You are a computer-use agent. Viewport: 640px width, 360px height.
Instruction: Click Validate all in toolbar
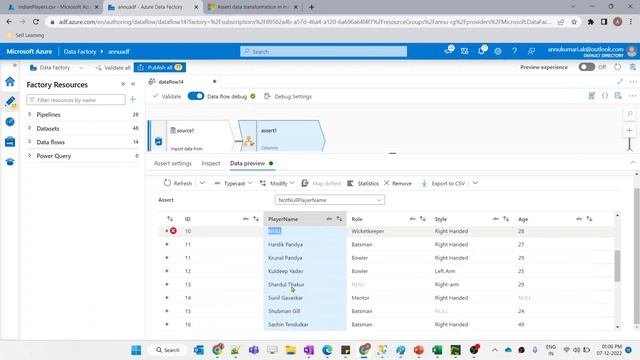point(113,67)
